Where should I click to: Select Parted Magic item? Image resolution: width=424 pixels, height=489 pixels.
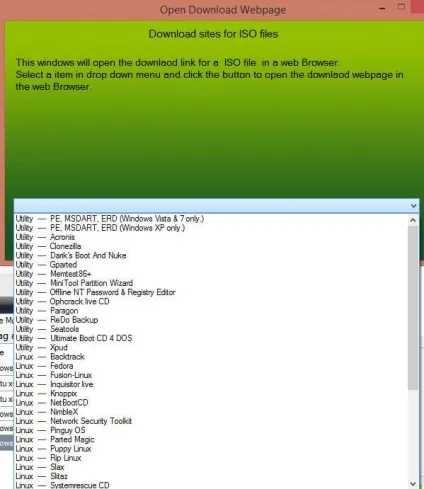click(211, 439)
